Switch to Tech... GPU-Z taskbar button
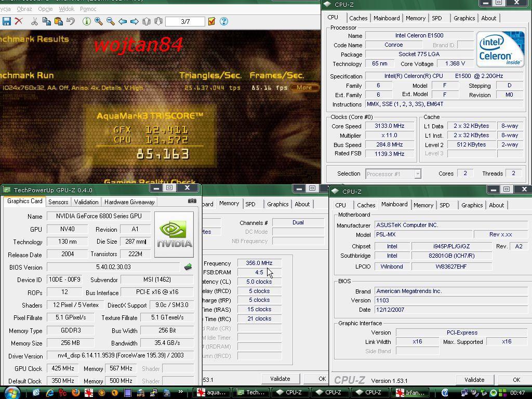Viewport: 532px width, 399px height. pos(251,393)
